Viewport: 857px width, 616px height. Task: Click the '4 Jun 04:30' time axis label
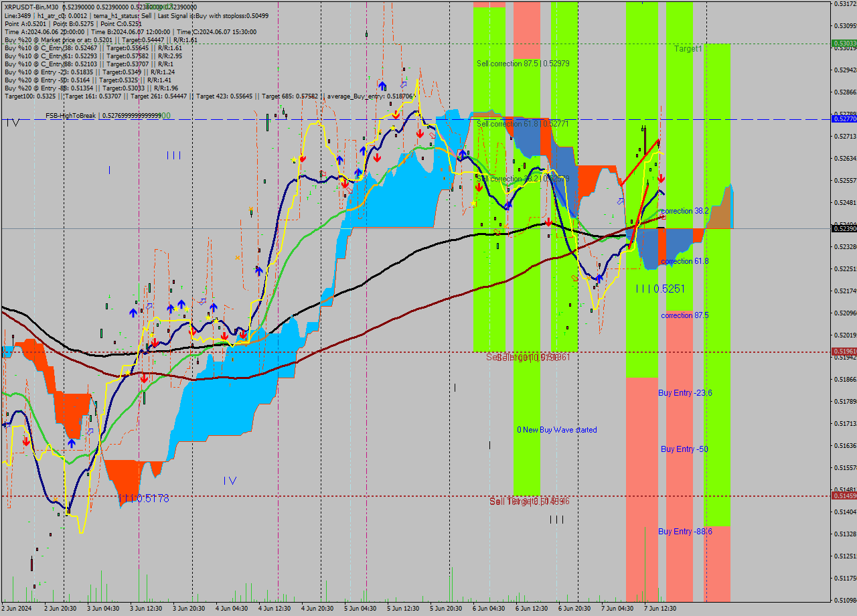click(x=232, y=609)
